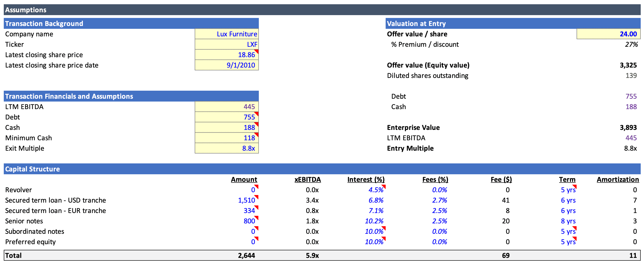Select Senior notes interest rate 10.2%
Viewport: 644px width, 264px height.
(x=374, y=221)
